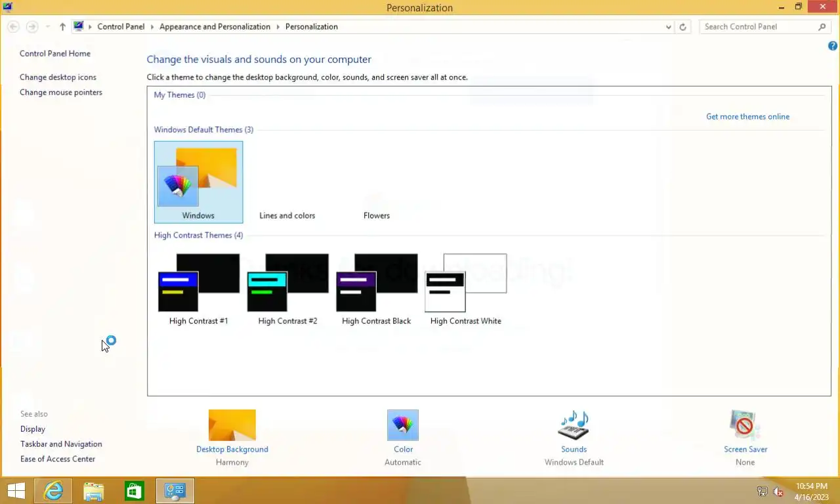Refresh the Personalization page
Image resolution: width=840 pixels, height=504 pixels.
(682, 27)
